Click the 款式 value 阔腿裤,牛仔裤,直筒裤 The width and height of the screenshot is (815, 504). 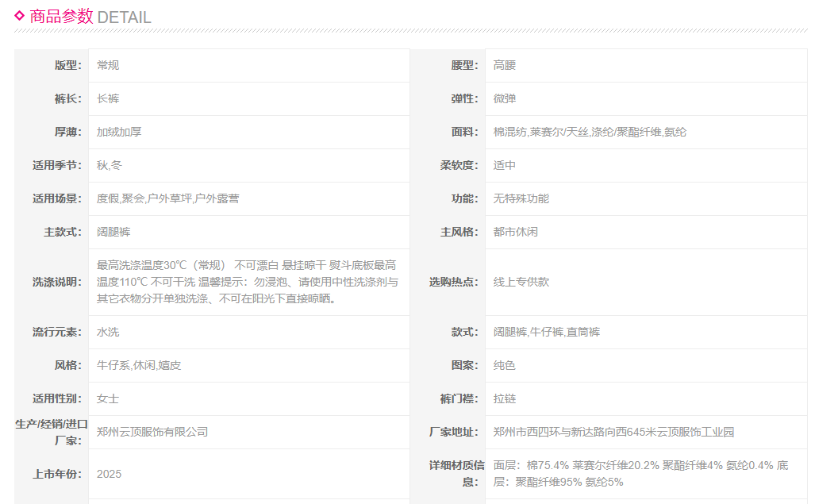(x=547, y=332)
